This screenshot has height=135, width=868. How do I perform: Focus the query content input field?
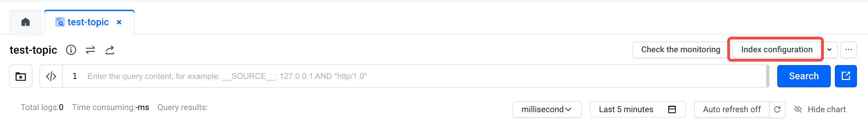pos(414,76)
